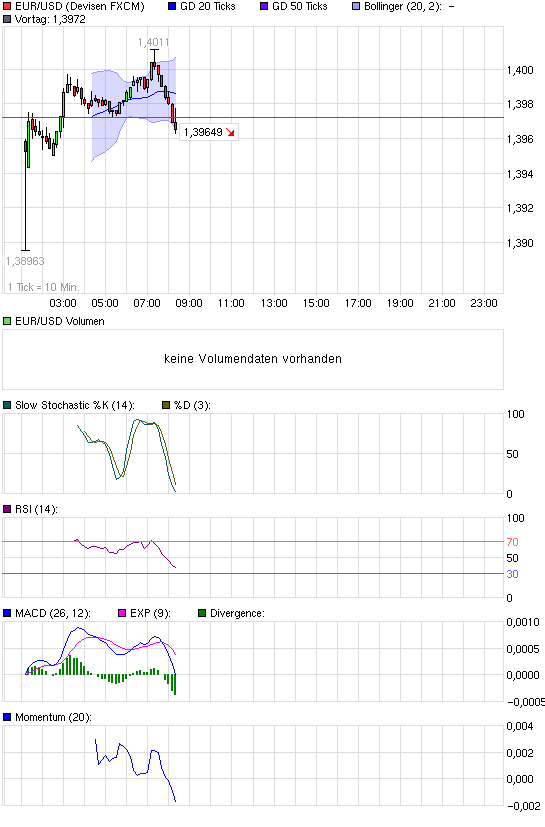Click the Slow Stochastic %K legend square

tap(7, 405)
